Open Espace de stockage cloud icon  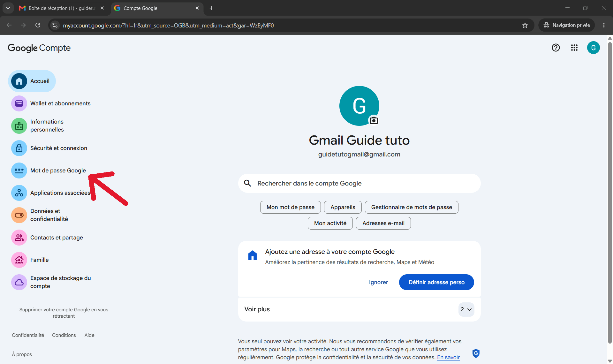pos(19,282)
